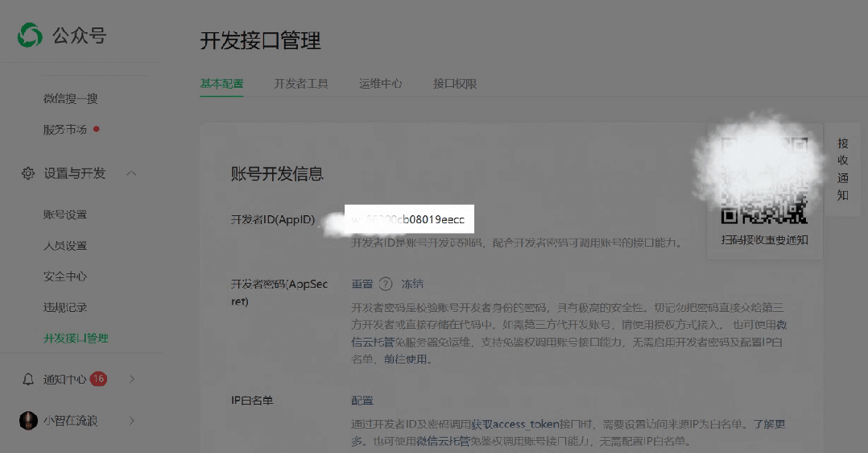Click the 小智在流浪 avatar image

tap(28, 421)
